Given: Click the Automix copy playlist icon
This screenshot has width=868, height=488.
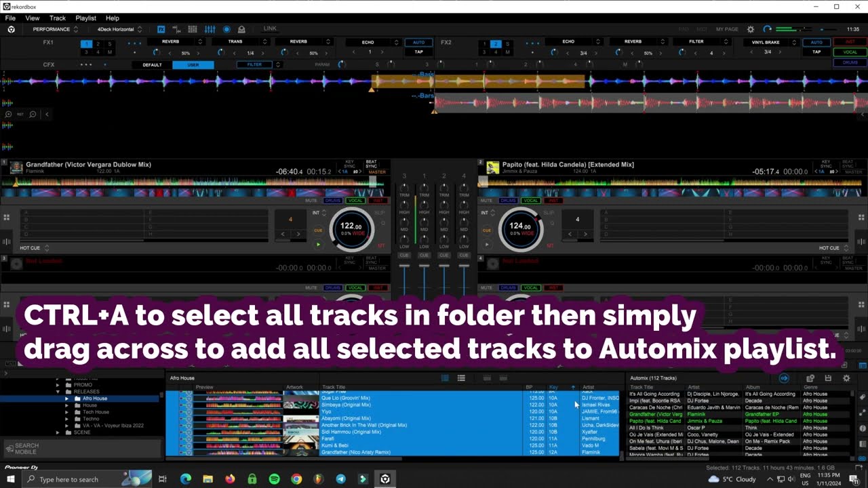Looking at the screenshot, I should tap(810, 378).
